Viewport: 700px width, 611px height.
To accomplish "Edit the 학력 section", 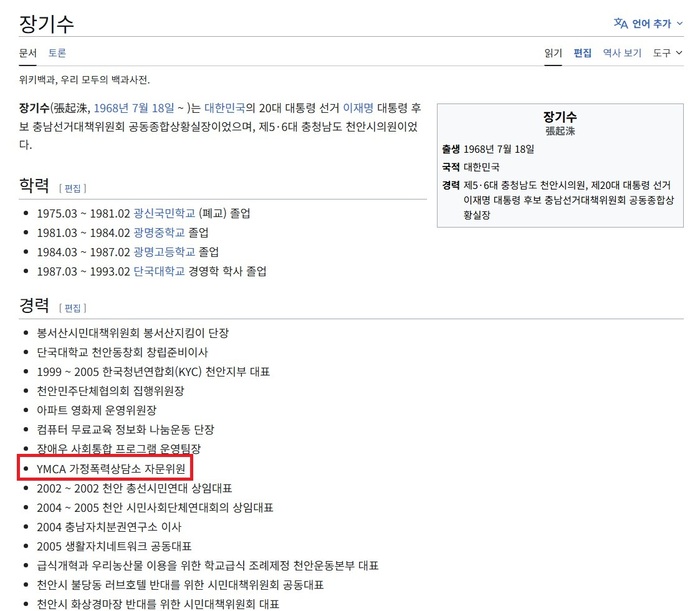I will tap(73, 187).
